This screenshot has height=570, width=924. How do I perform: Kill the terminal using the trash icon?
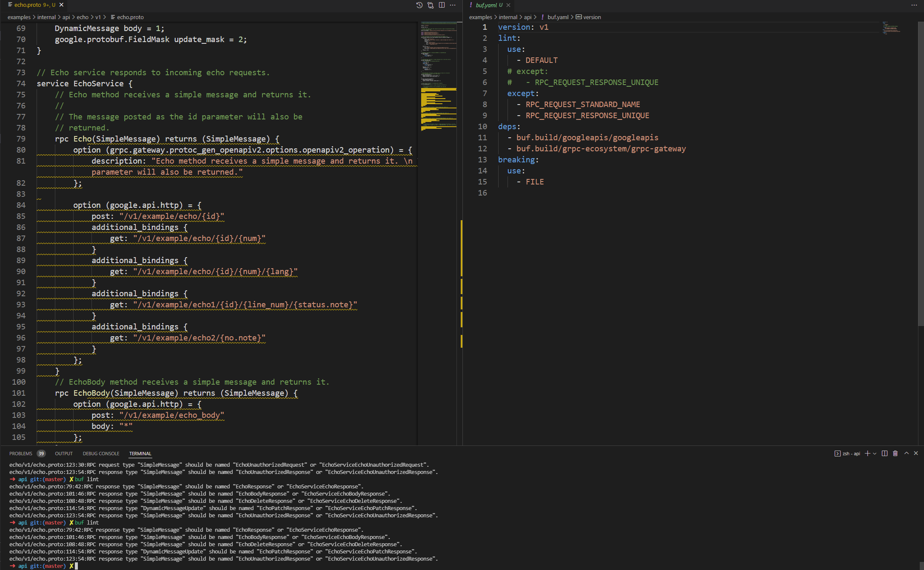(895, 454)
